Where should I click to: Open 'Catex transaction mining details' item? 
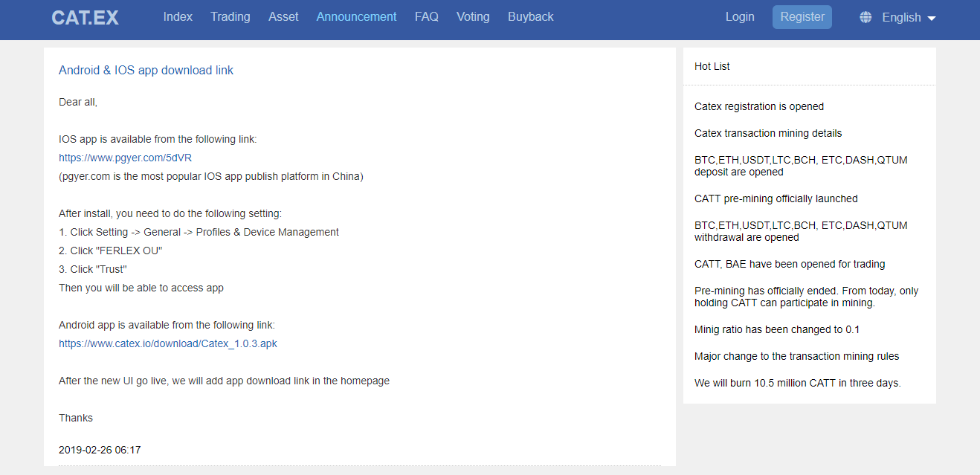click(768, 133)
